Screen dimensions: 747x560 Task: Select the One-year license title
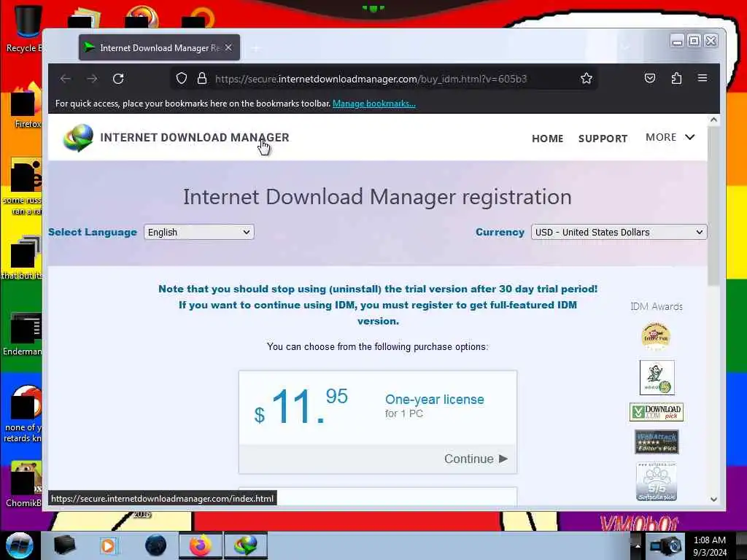pos(435,400)
